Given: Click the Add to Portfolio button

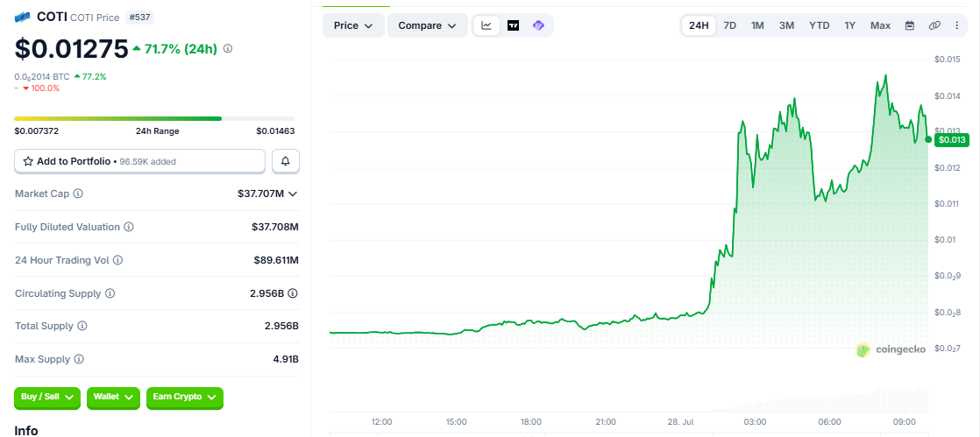Looking at the screenshot, I should pos(140,161).
